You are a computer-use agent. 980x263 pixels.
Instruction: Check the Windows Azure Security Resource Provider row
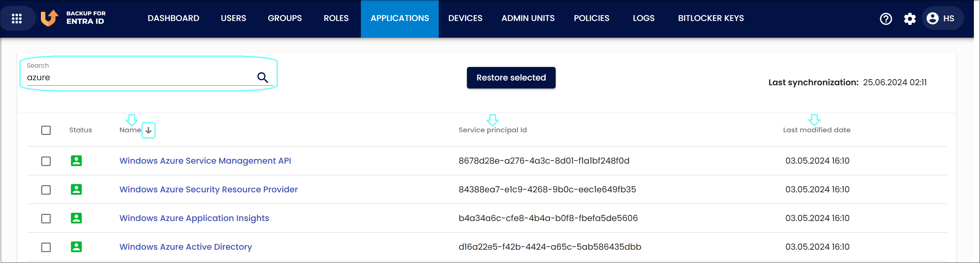point(46,189)
